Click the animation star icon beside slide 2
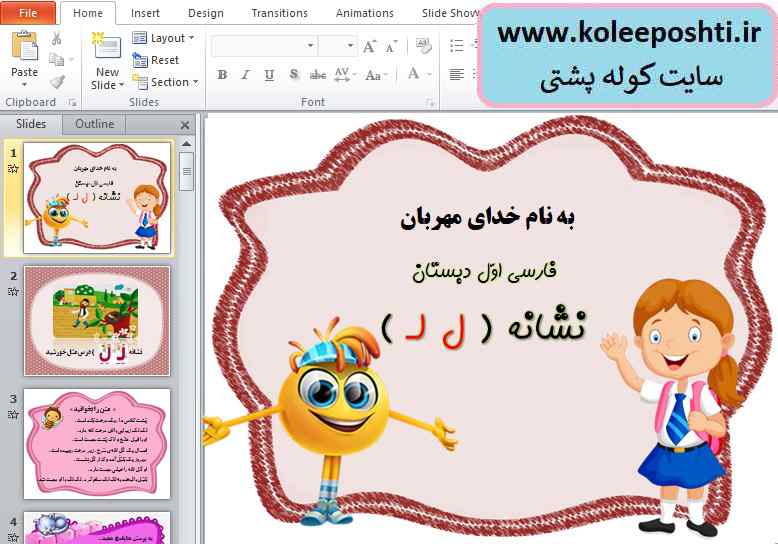Viewport: 778px width, 544px height. tap(13, 291)
